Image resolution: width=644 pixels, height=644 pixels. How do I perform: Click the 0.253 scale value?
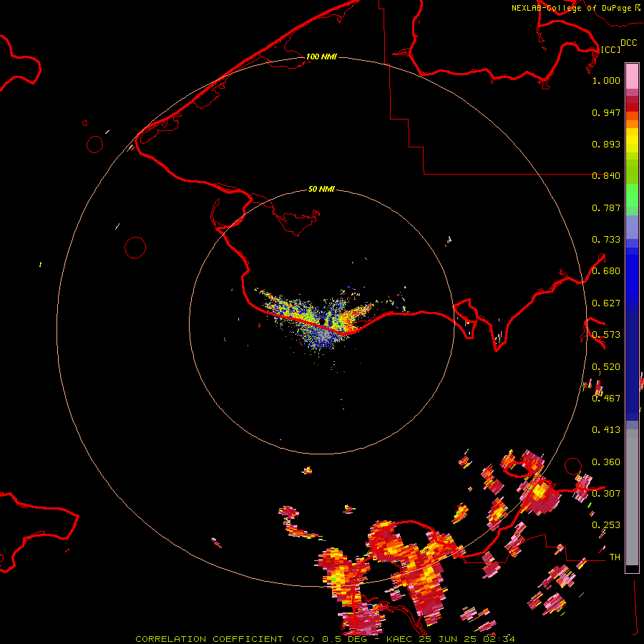pos(606,525)
